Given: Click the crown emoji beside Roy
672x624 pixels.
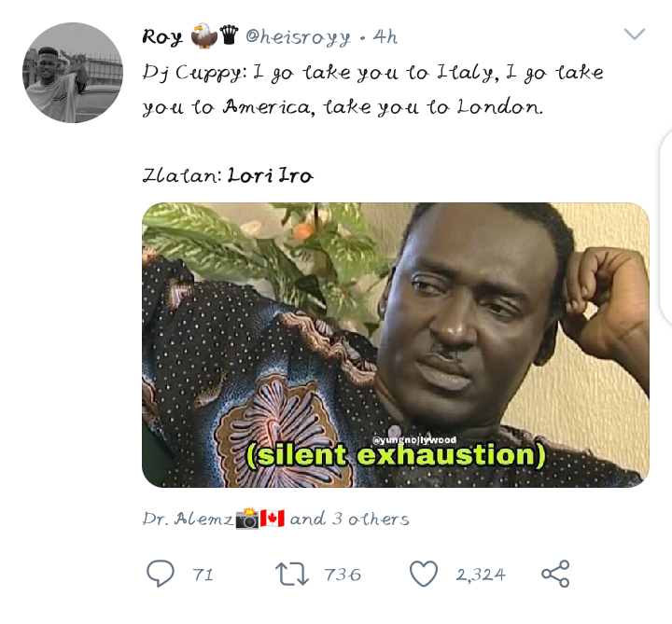Looking at the screenshot, I should [x=229, y=35].
